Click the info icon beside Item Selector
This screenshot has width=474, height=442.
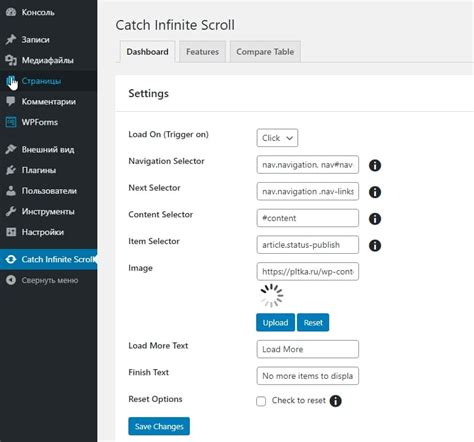(x=375, y=245)
